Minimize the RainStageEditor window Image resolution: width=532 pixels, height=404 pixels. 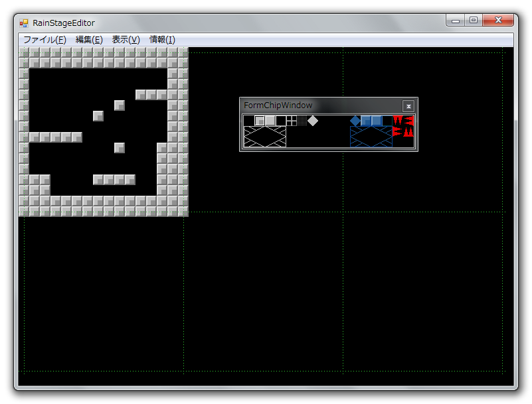click(456, 21)
